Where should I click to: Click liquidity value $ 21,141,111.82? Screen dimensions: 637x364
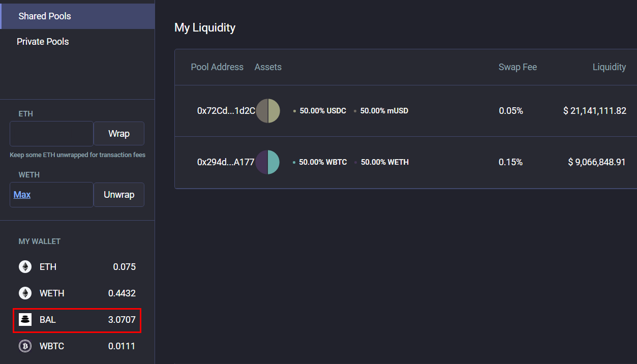[595, 111]
